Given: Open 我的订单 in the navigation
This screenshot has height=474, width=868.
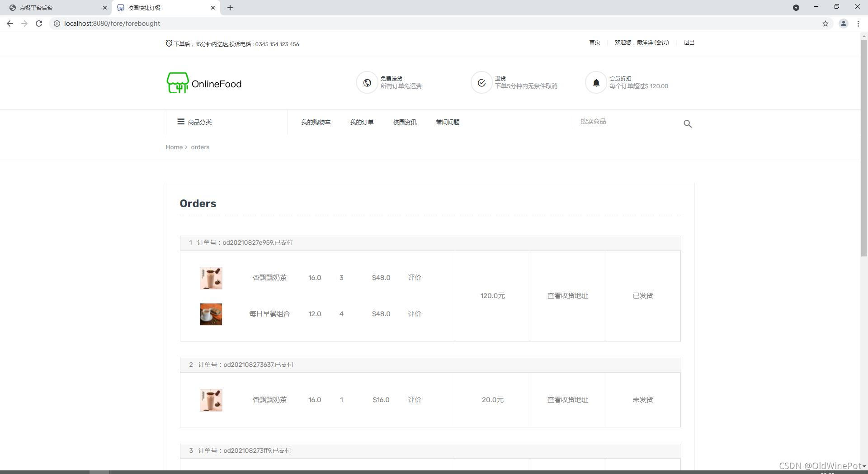Looking at the screenshot, I should click(362, 122).
